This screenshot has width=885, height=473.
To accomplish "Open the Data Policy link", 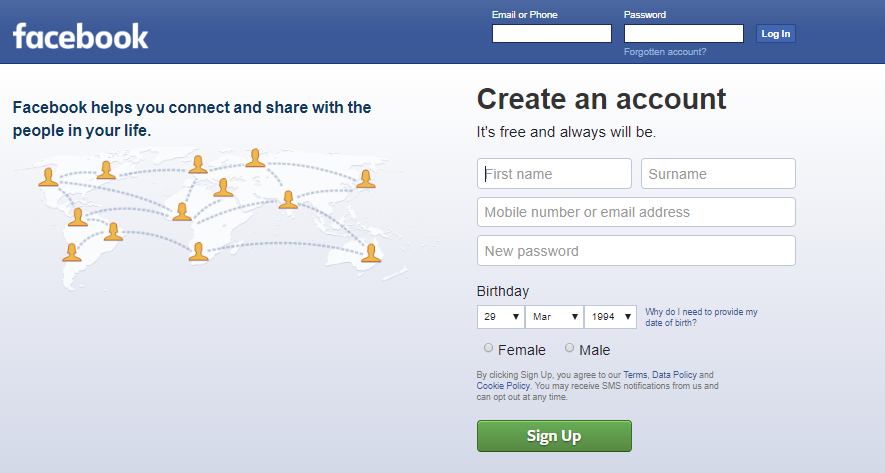I will [x=674, y=375].
